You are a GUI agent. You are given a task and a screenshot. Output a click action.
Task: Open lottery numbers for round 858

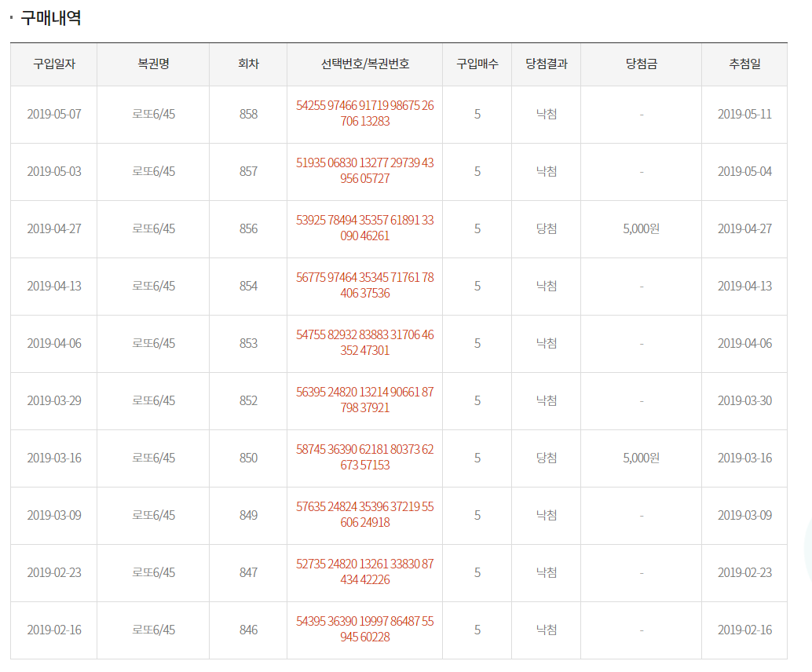(364, 114)
